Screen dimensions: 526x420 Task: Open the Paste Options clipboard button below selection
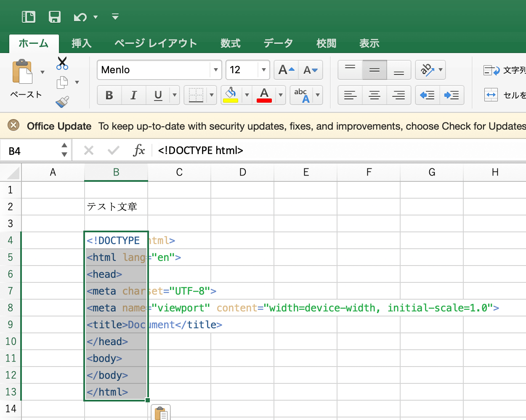pyautogui.click(x=161, y=412)
